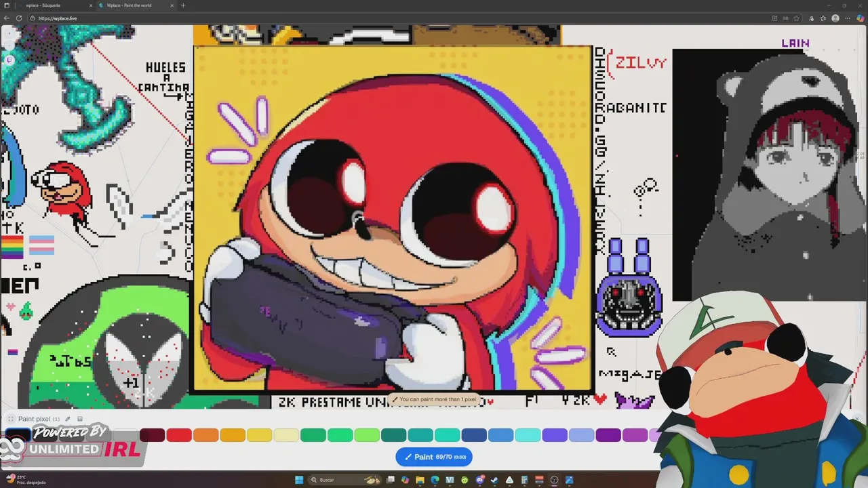Viewport: 868px width, 488px height.
Task: Choose the amber gold color swatch
Action: tap(233, 435)
